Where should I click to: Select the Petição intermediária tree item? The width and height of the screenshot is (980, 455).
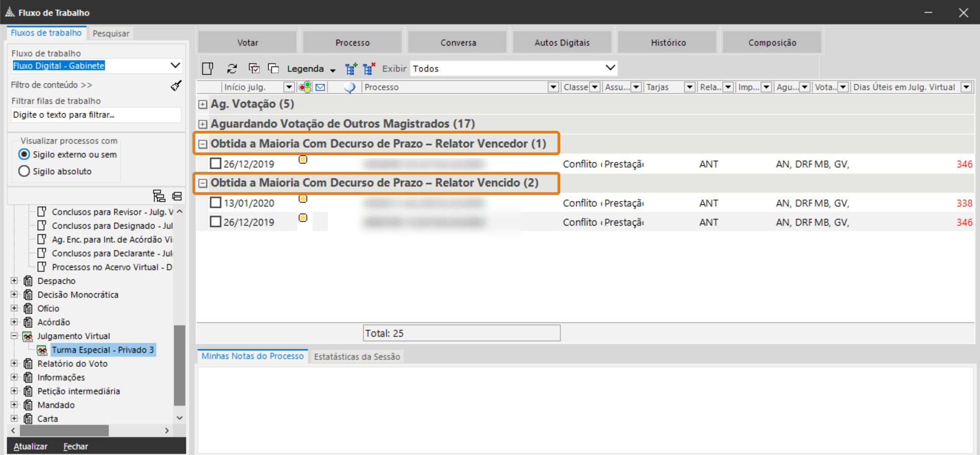(x=79, y=391)
